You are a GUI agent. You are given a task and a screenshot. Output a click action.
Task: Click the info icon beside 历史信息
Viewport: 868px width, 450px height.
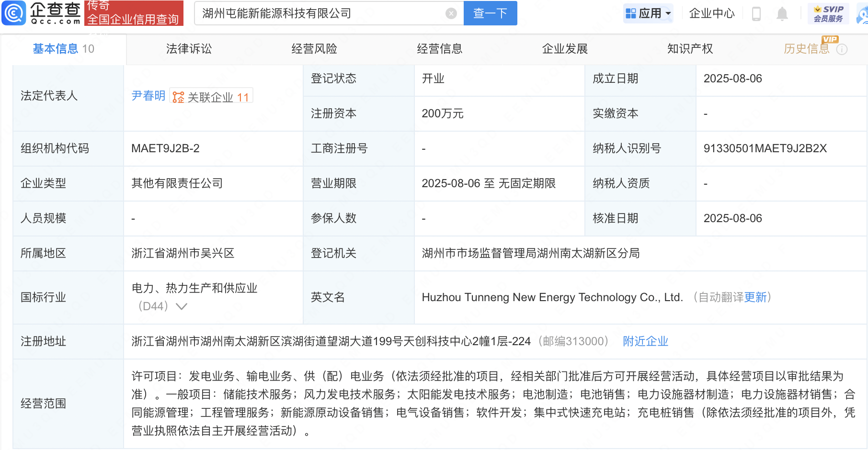[842, 49]
